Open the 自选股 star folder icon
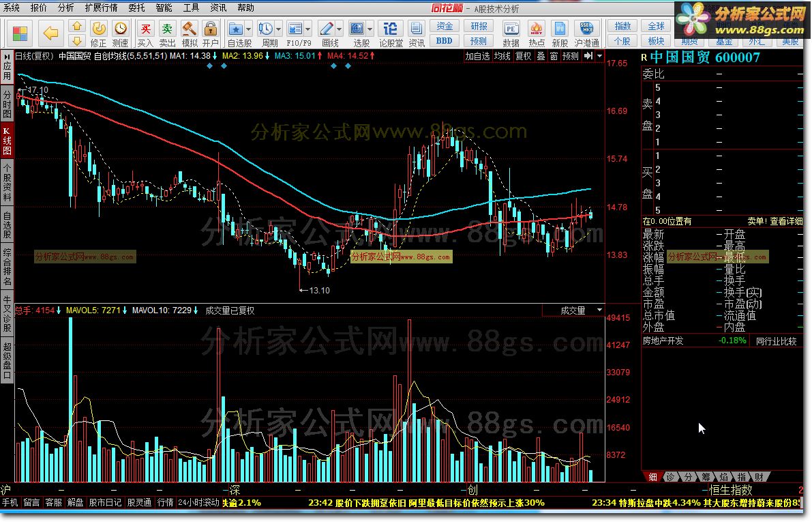This screenshot has width=812, height=522. [x=236, y=29]
